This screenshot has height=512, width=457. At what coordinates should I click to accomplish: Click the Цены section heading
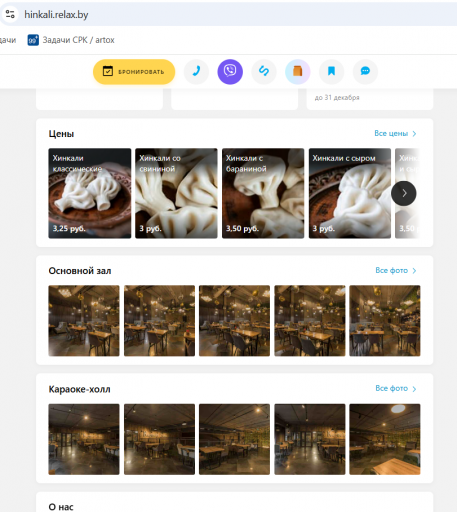pos(61,134)
